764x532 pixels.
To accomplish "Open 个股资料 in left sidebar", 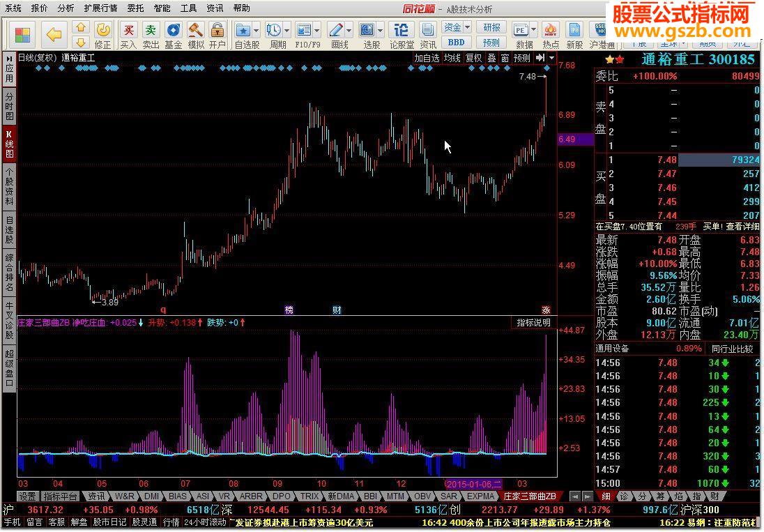I will coord(9,187).
